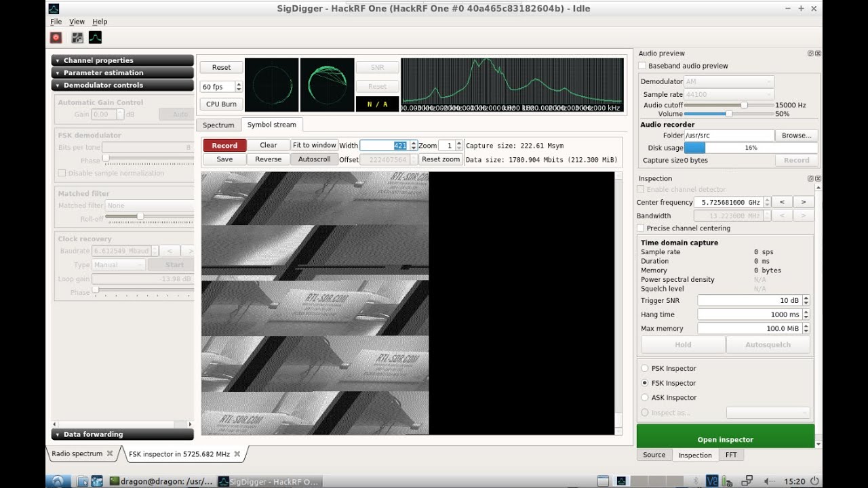Close the FSK inspector tab with its X
868x488 pixels.
pyautogui.click(x=237, y=454)
